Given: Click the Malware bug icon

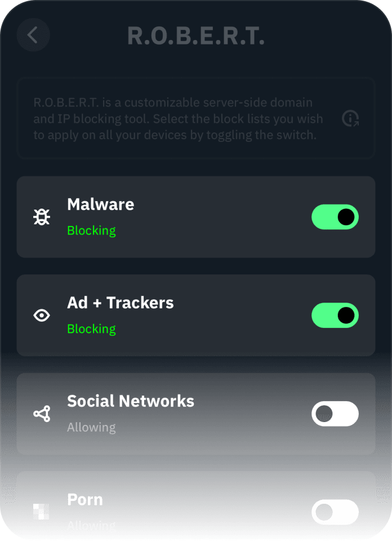Looking at the screenshot, I should click(42, 217).
